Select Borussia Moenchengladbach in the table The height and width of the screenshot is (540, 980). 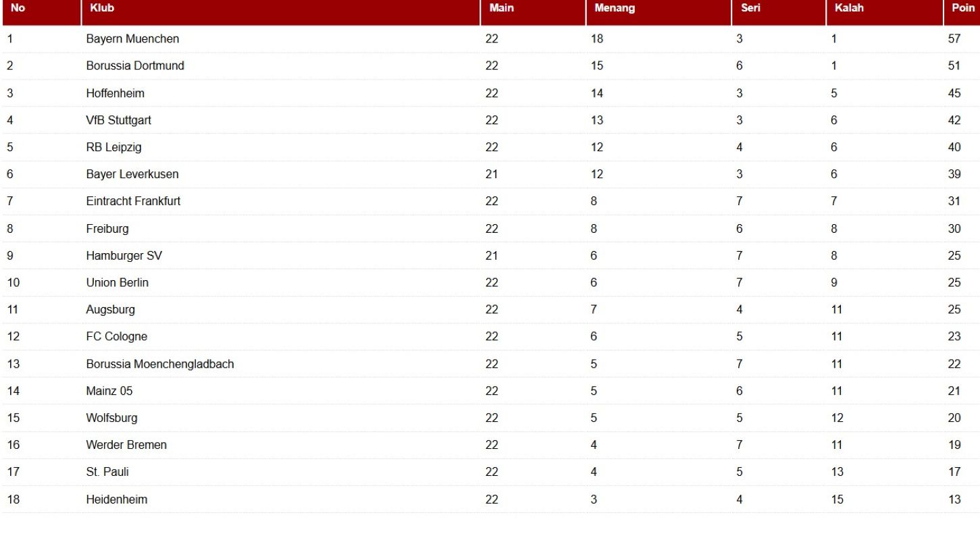point(159,364)
